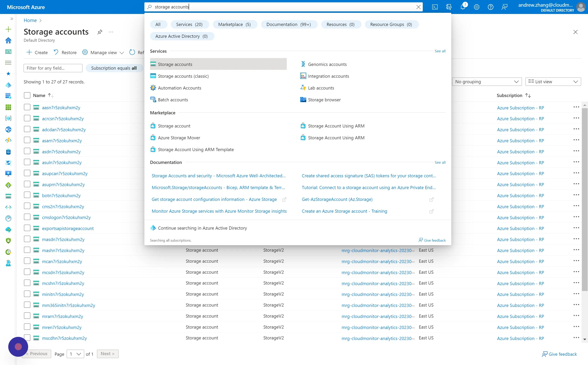Open more options ellipsis beside title
588x365 pixels.
tap(111, 32)
